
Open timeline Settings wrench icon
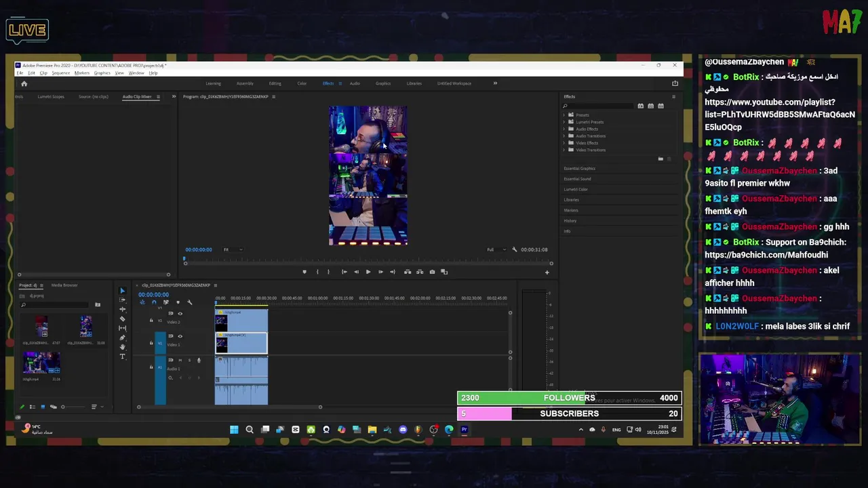(189, 302)
